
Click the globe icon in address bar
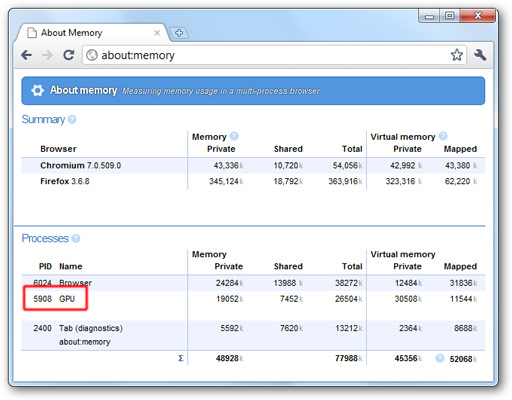(x=92, y=55)
